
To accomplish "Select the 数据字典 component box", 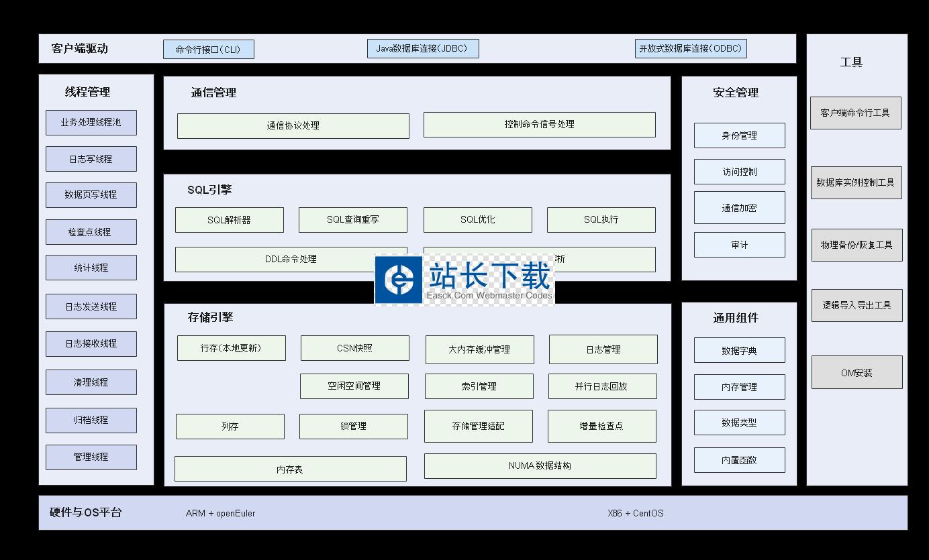I will (x=739, y=350).
